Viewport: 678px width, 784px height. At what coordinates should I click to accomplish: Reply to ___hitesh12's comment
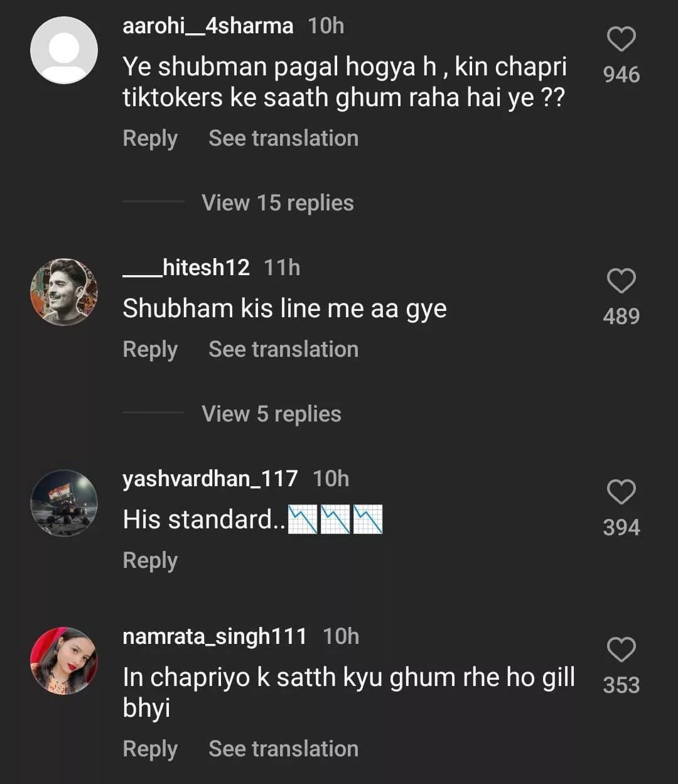pyautogui.click(x=150, y=349)
